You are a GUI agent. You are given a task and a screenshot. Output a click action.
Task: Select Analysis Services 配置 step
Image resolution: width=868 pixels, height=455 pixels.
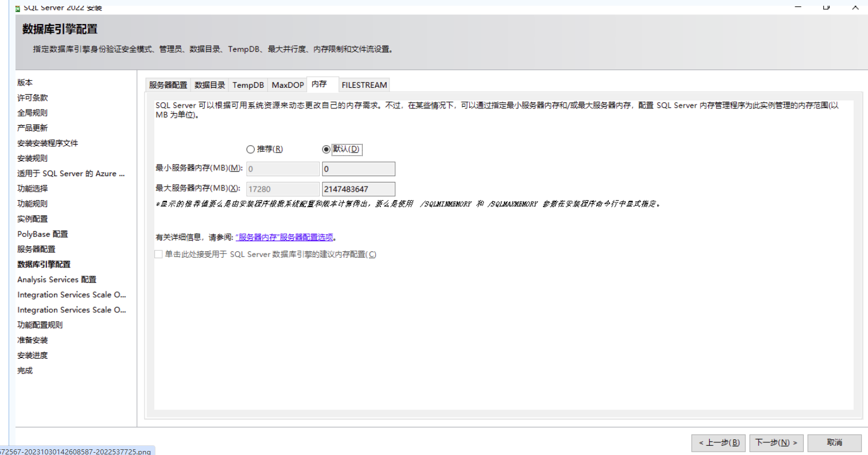point(57,279)
